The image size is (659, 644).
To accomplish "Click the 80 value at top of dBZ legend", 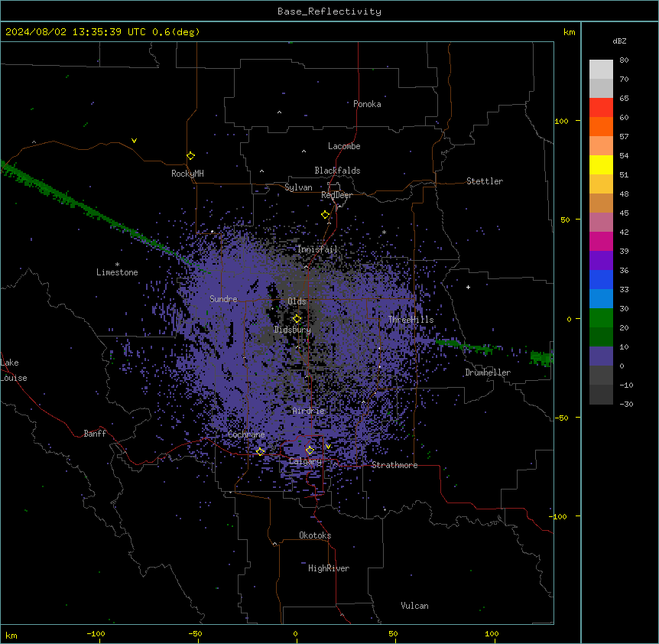I will [x=624, y=60].
